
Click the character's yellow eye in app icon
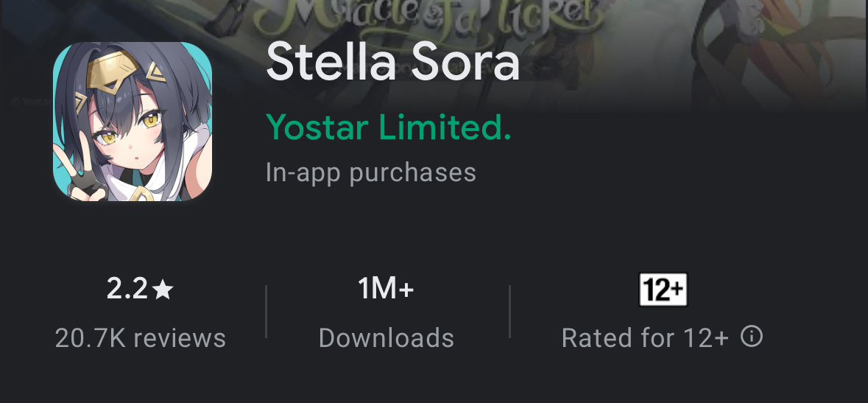coord(152,119)
